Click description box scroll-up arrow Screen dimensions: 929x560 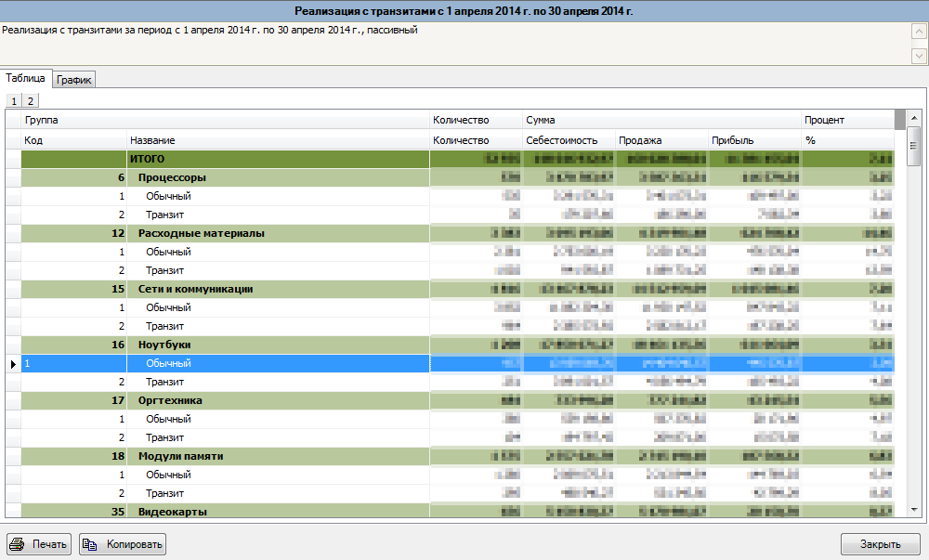point(919,32)
